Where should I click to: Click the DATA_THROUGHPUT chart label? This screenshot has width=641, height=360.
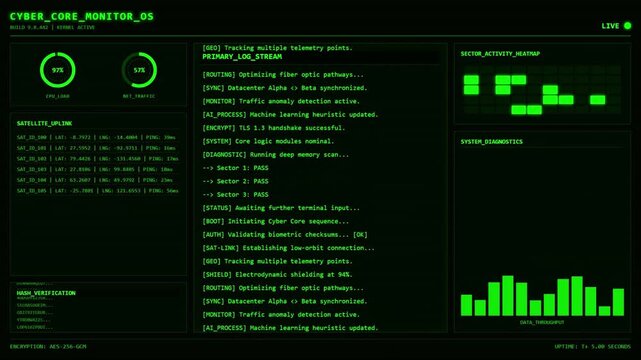tap(542, 322)
